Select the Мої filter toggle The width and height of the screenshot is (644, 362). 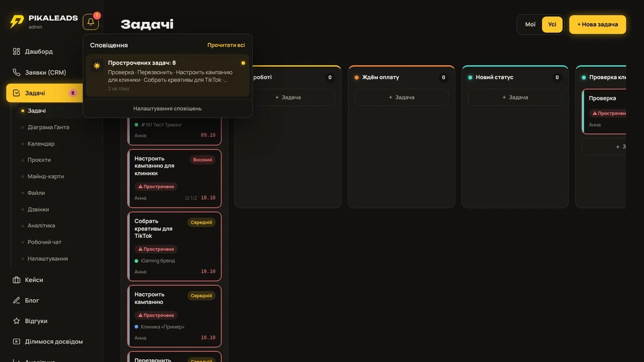coord(530,24)
